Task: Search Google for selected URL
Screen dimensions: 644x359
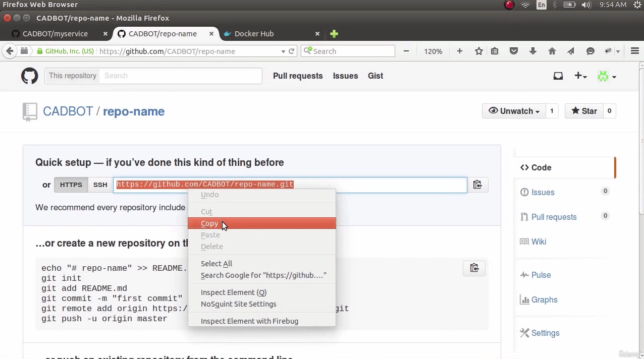Action: point(261,275)
